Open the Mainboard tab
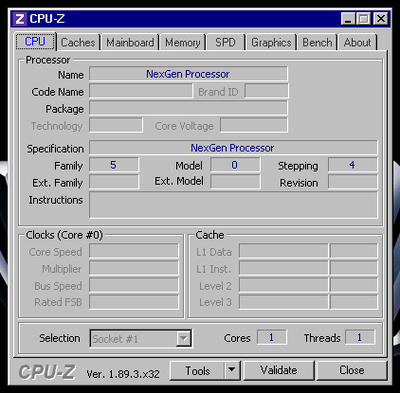Image resolution: width=400 pixels, height=393 pixels. 130,43
